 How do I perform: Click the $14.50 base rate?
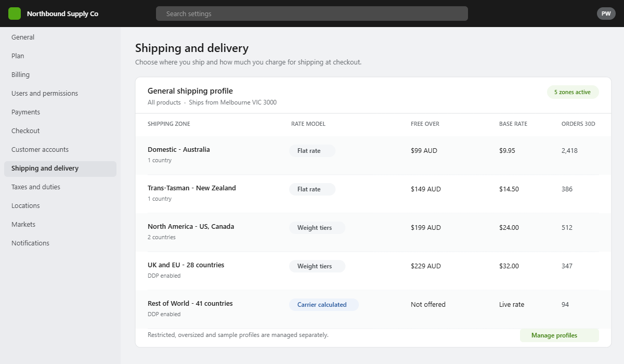(509, 189)
